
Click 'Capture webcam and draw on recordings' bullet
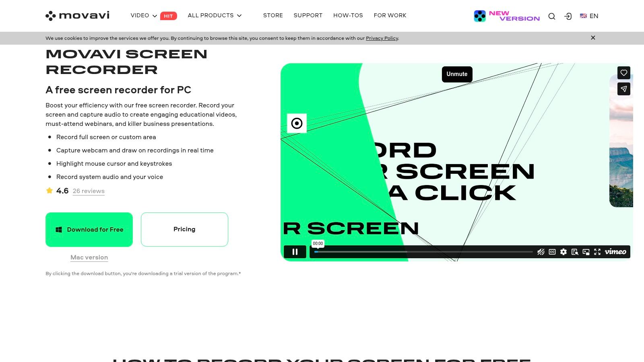[x=135, y=150]
